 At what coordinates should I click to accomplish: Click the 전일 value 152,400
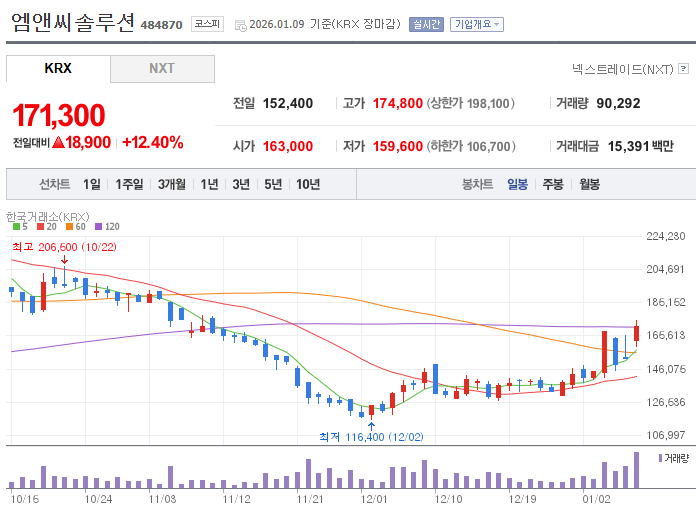tap(288, 103)
